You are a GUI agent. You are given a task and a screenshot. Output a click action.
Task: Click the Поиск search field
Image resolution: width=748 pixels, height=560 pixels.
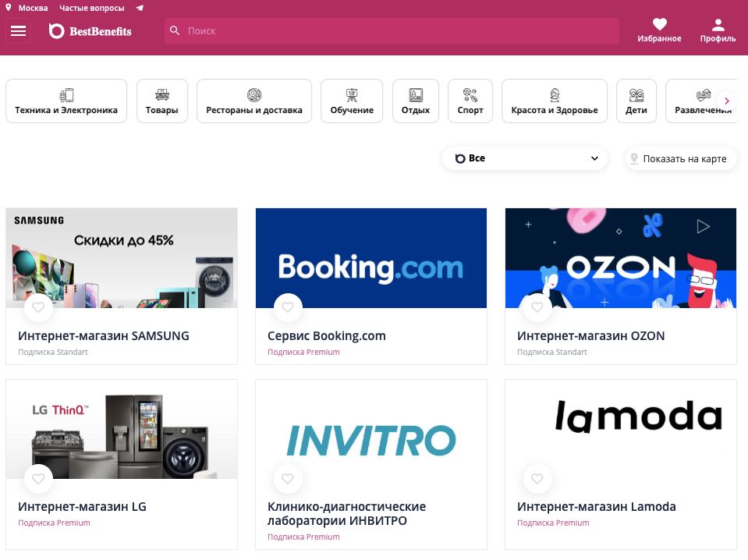[x=392, y=30]
